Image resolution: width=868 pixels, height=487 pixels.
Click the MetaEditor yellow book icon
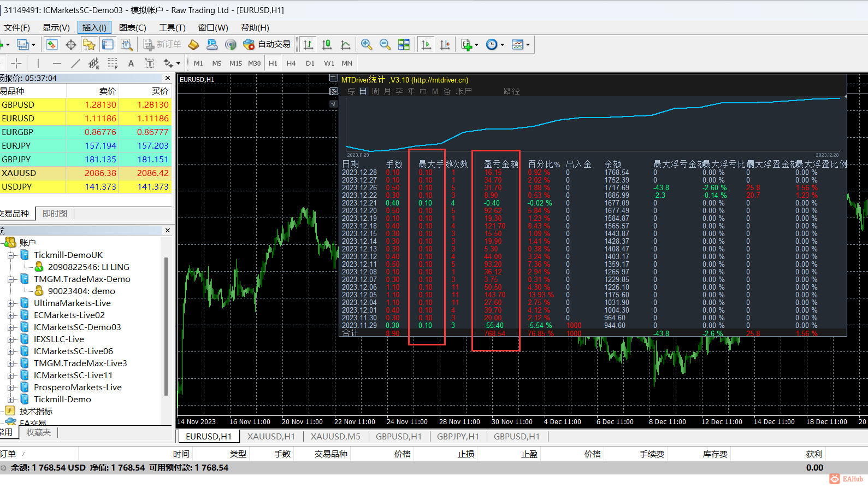point(193,45)
